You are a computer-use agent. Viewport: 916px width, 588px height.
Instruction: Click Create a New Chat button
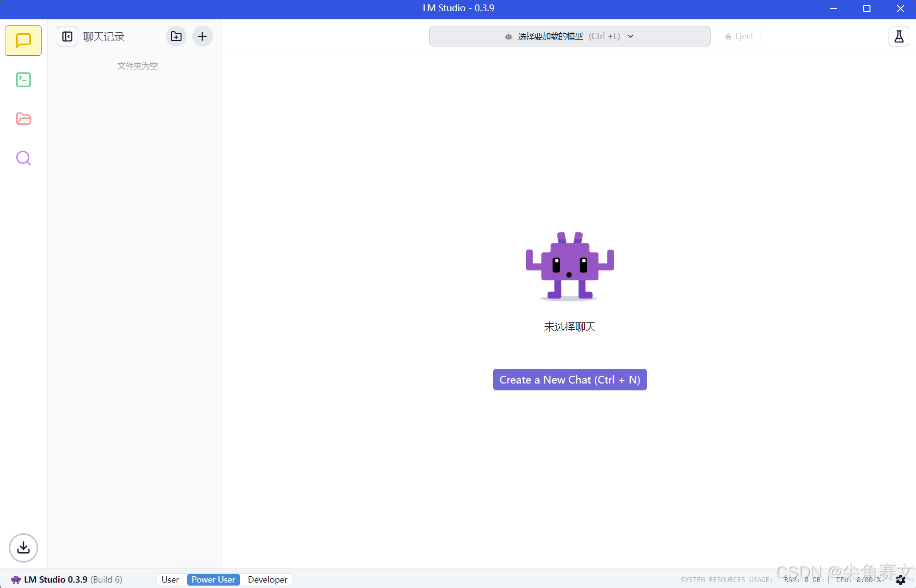(x=570, y=380)
